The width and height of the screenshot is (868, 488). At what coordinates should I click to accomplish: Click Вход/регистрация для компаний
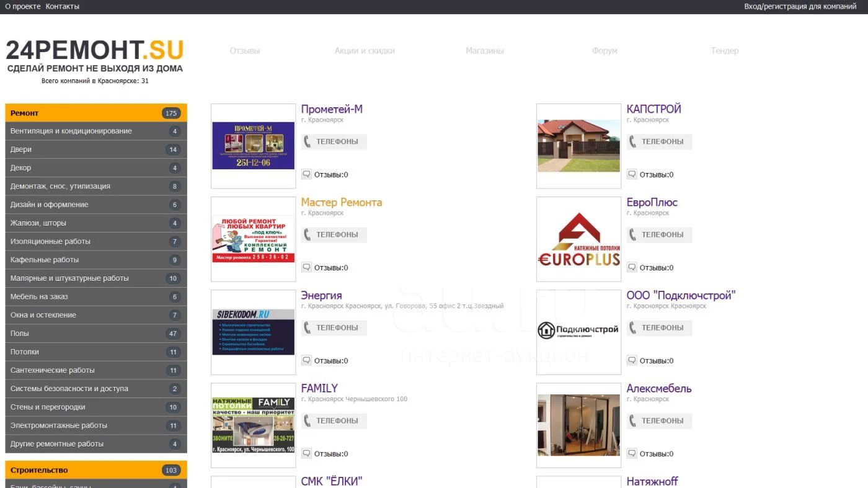[800, 6]
